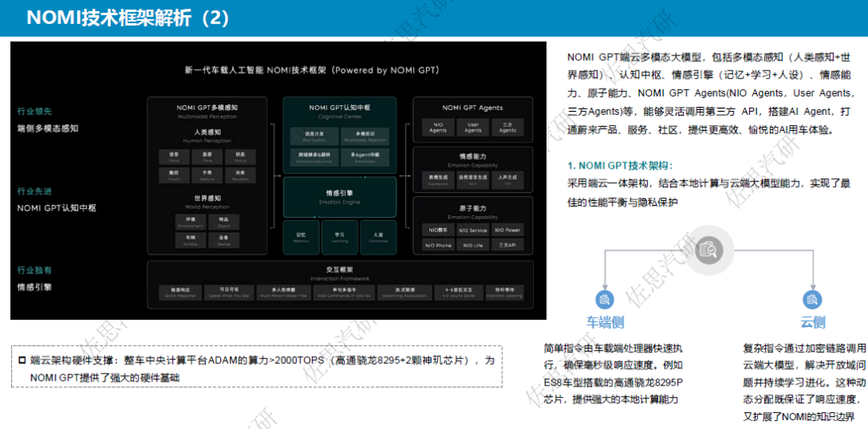This screenshot has height=429, width=868.
Task: Click the left-side NOMI GPT认知中枢 label
Action: coord(56,208)
